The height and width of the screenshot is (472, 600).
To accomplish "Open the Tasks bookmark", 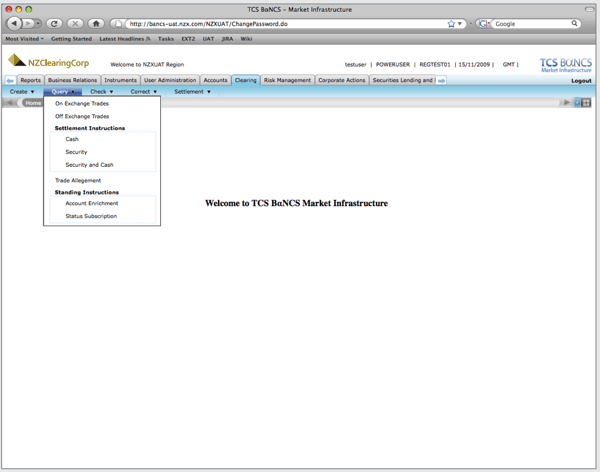I will point(166,39).
